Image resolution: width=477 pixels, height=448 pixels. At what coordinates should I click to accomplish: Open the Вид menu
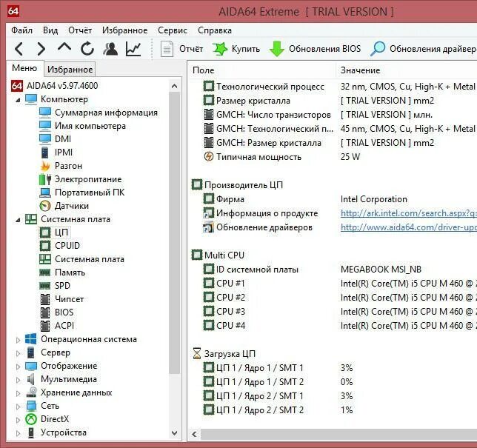click(50, 30)
